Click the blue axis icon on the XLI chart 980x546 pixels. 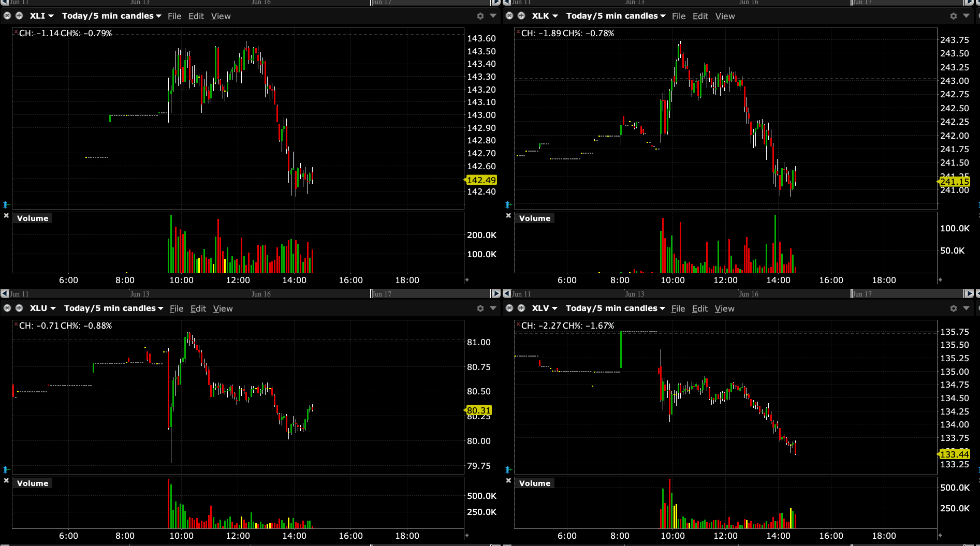point(6,205)
